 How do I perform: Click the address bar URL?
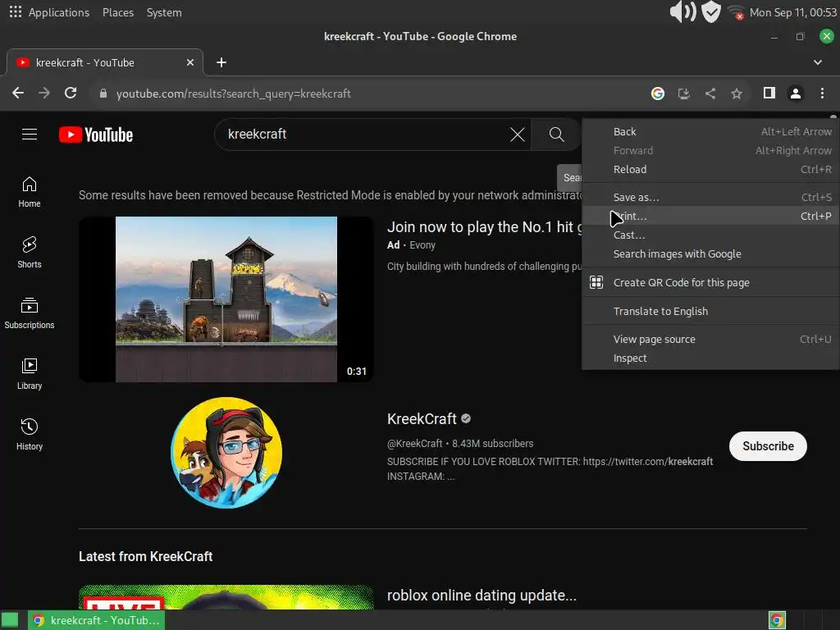(x=234, y=94)
